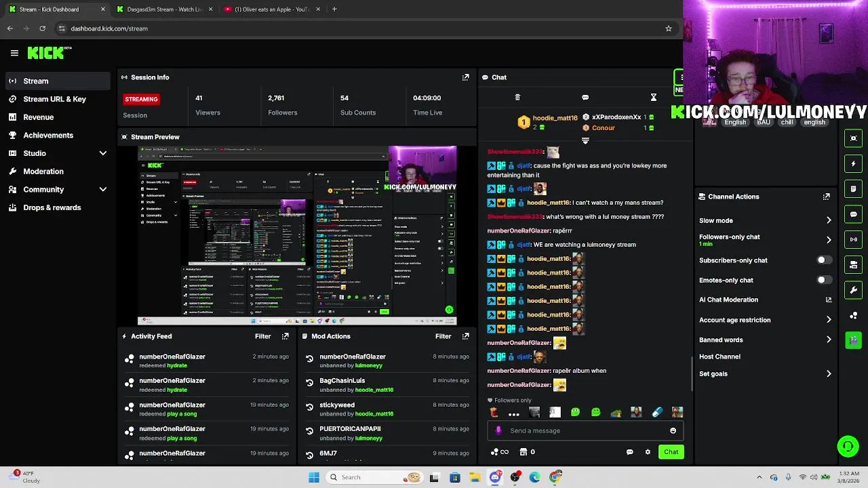Insert the pill emote from the quick bar
The height and width of the screenshot is (488, 868).
click(656, 412)
